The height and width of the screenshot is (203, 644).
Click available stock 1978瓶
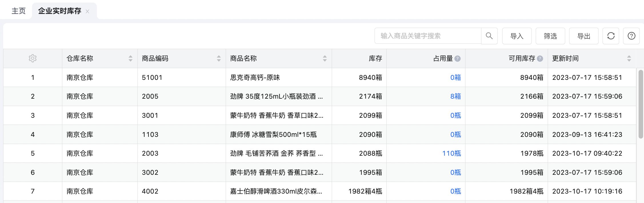coord(532,153)
